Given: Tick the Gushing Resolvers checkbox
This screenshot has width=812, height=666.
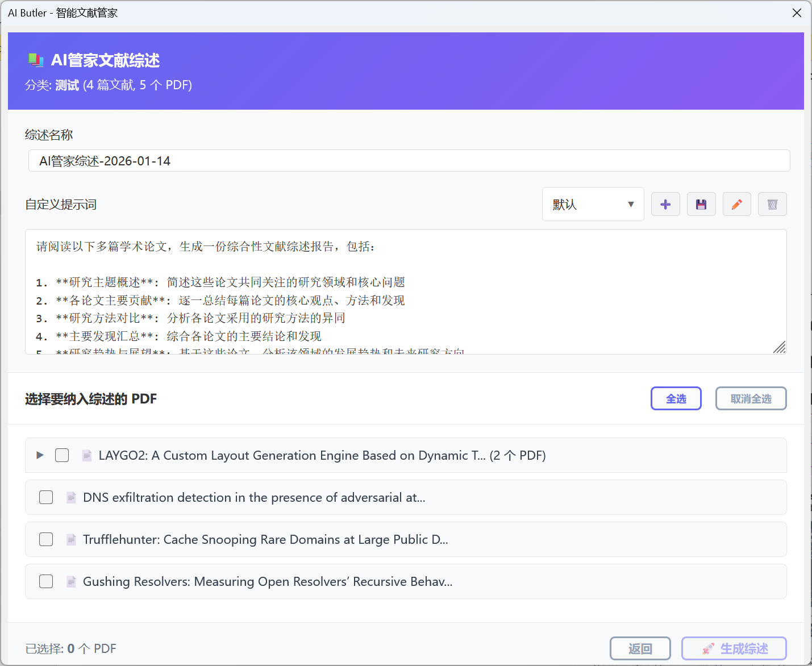Looking at the screenshot, I should point(45,581).
